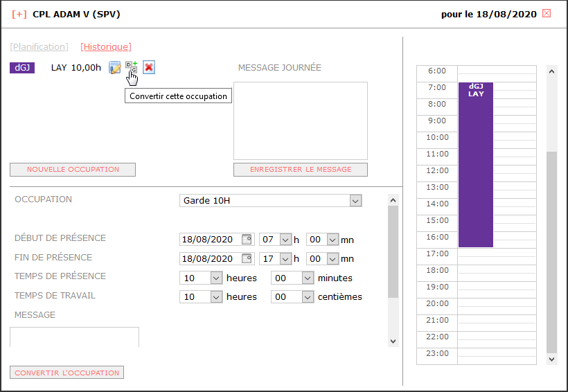Click the timeline scrollbar thumb
The image size is (568, 392).
551,252
